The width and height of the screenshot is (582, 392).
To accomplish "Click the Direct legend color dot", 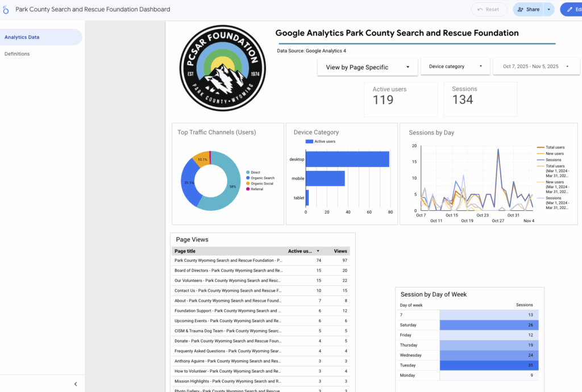I will (x=248, y=172).
